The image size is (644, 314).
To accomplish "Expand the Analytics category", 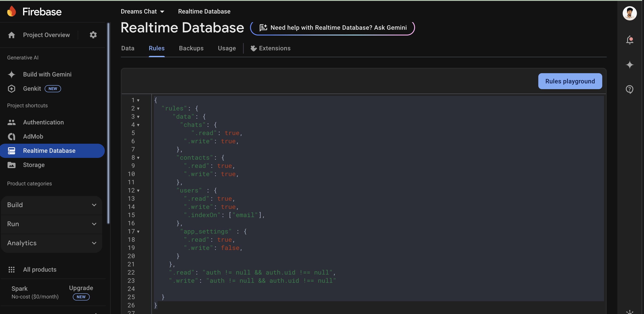I will pos(52,243).
